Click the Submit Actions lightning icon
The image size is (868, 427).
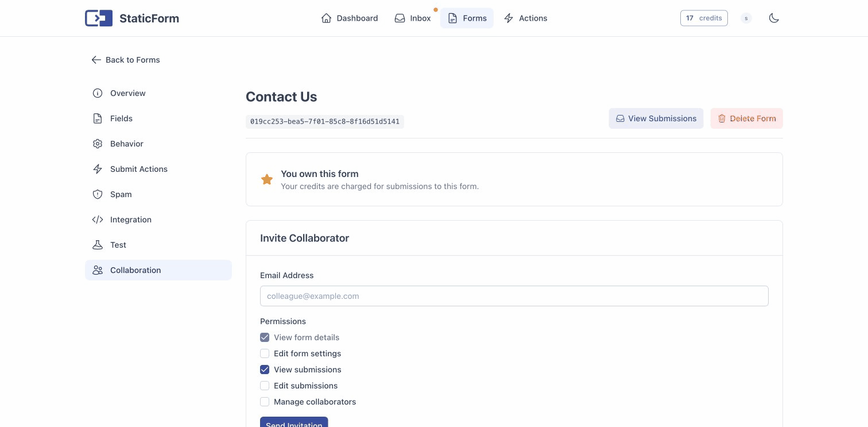[x=98, y=169]
